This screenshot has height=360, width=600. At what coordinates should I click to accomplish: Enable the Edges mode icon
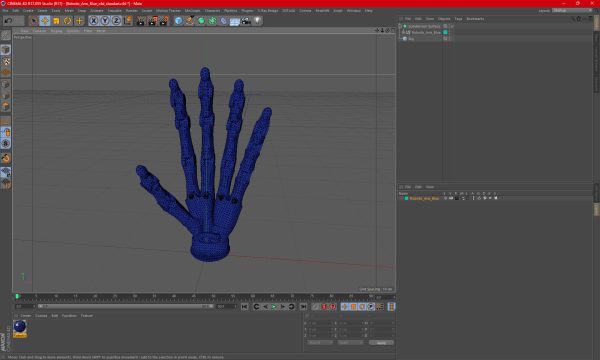click(6, 95)
